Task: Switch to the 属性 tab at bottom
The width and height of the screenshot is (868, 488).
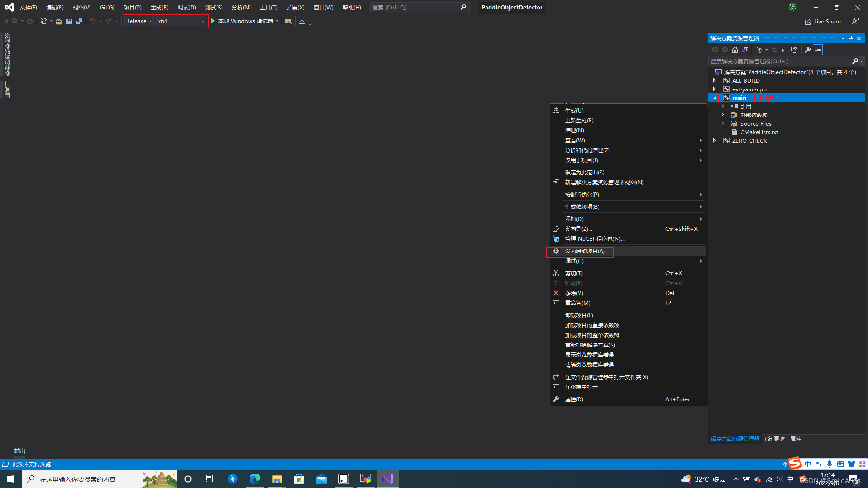Action: 796,439
